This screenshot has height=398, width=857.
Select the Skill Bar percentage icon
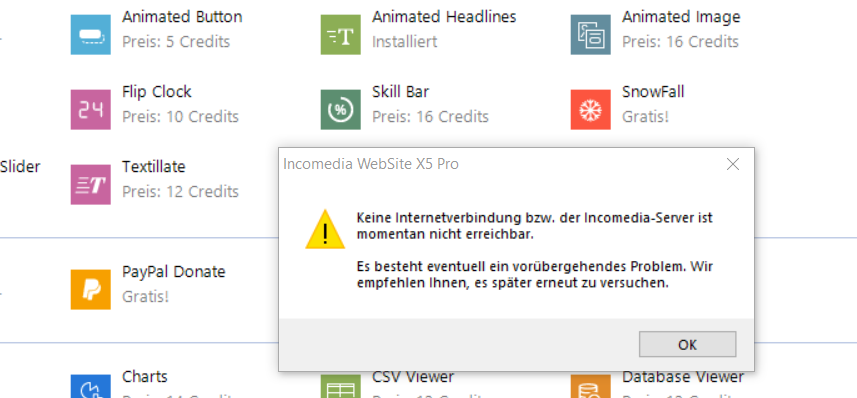coord(341,110)
